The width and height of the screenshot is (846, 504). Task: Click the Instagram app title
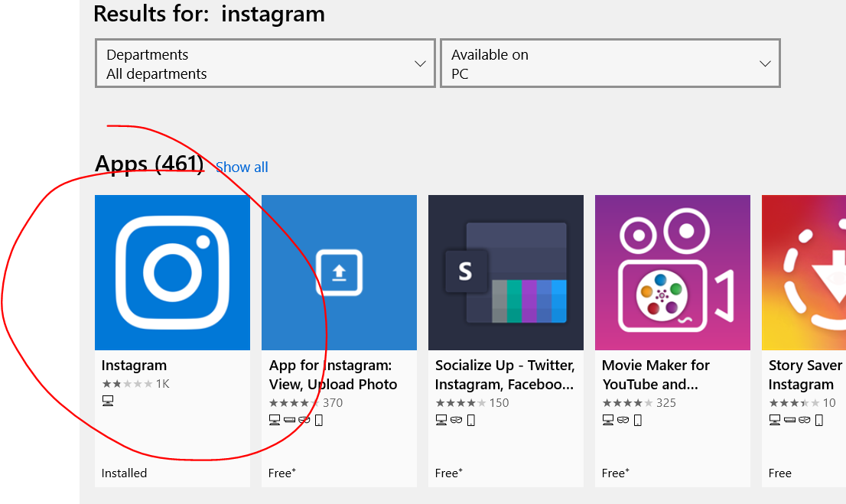(134, 366)
